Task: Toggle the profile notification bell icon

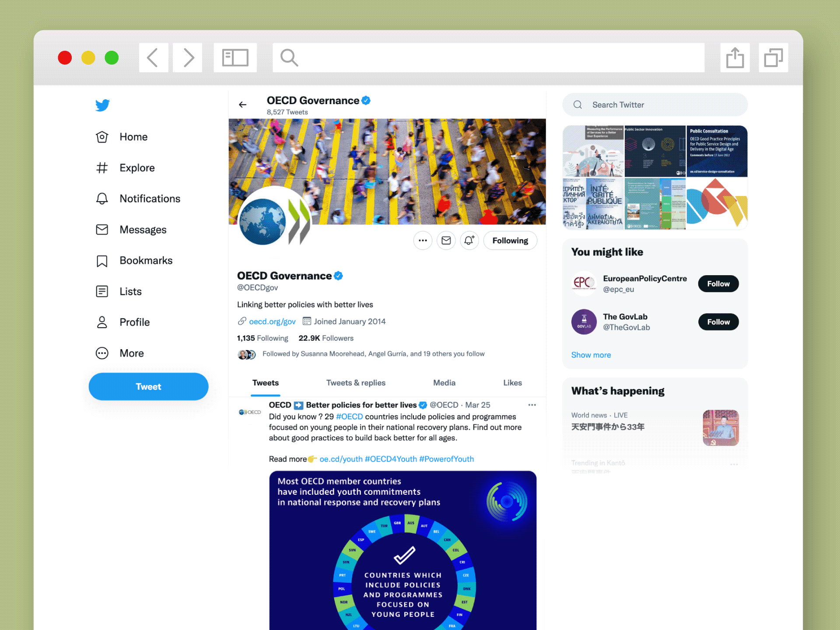Action: 469,241
